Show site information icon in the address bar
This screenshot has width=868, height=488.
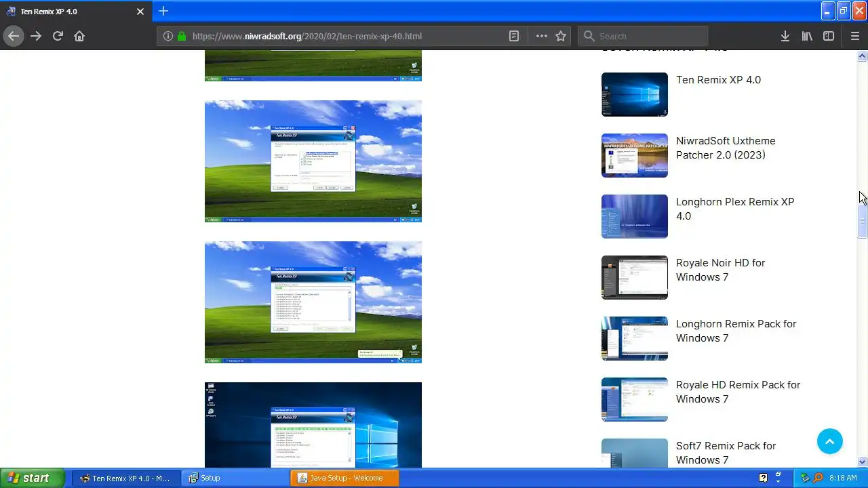click(168, 36)
